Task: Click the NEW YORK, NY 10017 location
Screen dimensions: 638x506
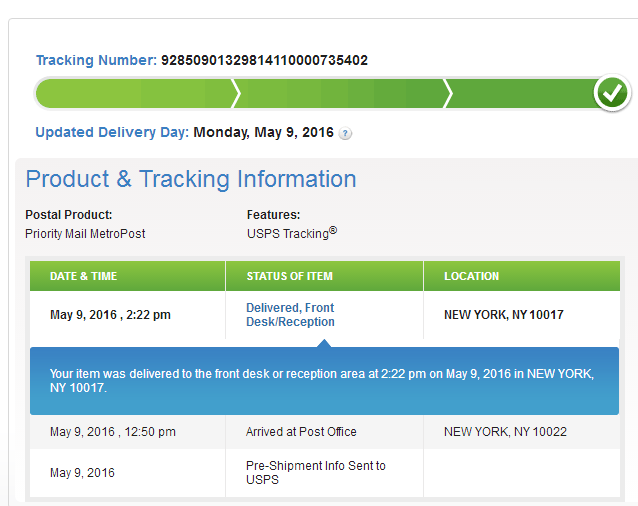Action: coord(503,315)
